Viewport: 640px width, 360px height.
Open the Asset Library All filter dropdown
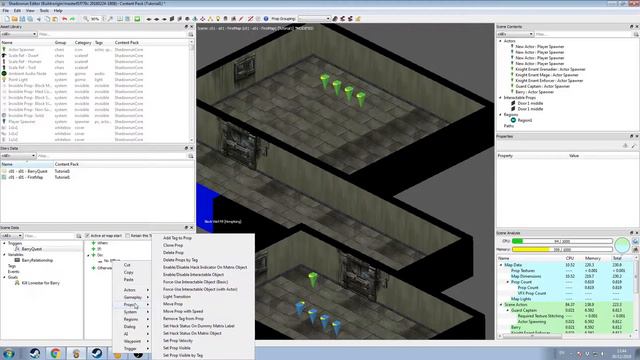(18, 34)
